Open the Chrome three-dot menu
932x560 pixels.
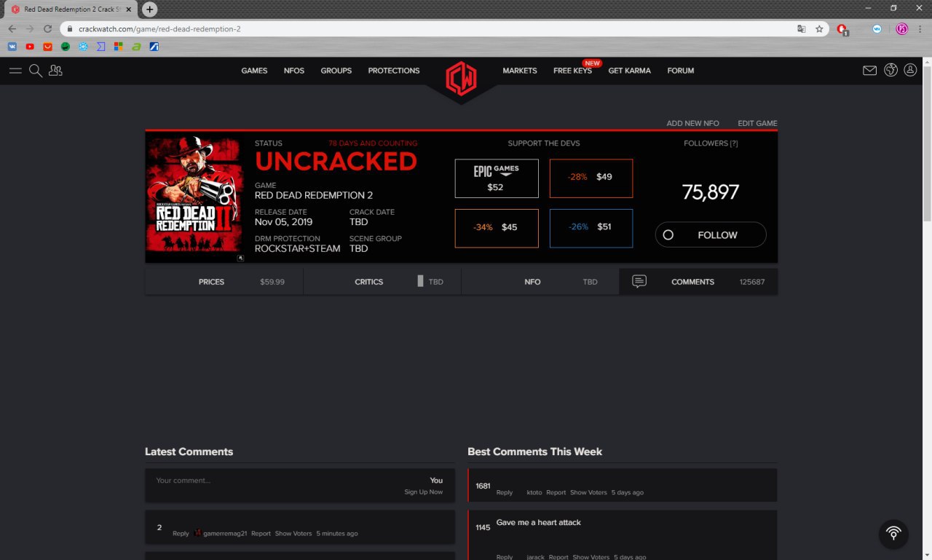[921, 29]
